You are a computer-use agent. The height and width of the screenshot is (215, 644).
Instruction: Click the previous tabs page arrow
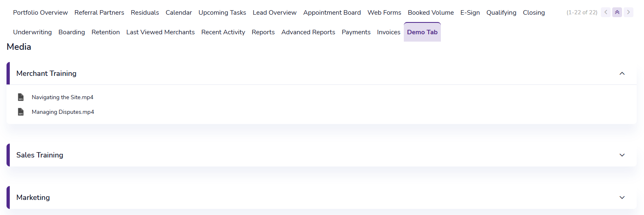[x=606, y=12]
